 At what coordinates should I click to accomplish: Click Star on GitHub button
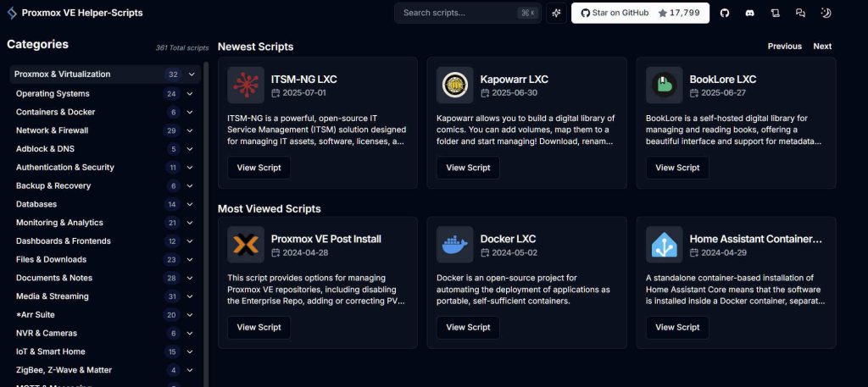(640, 13)
